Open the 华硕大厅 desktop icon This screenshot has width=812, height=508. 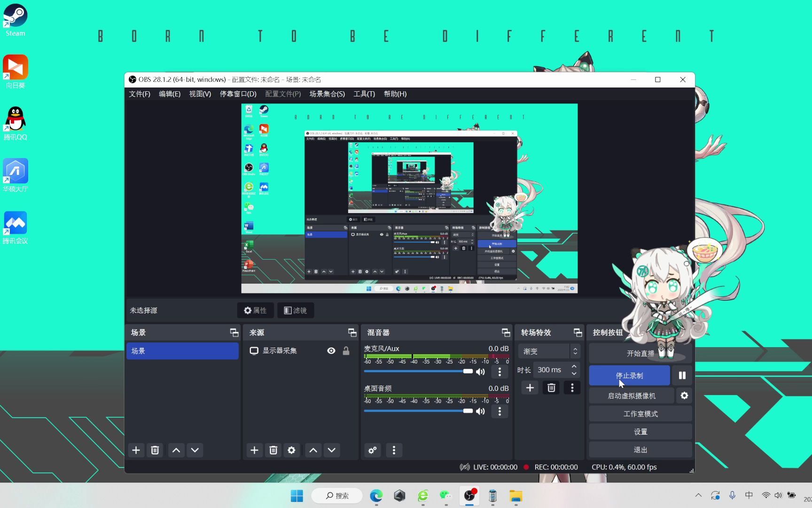point(16,175)
